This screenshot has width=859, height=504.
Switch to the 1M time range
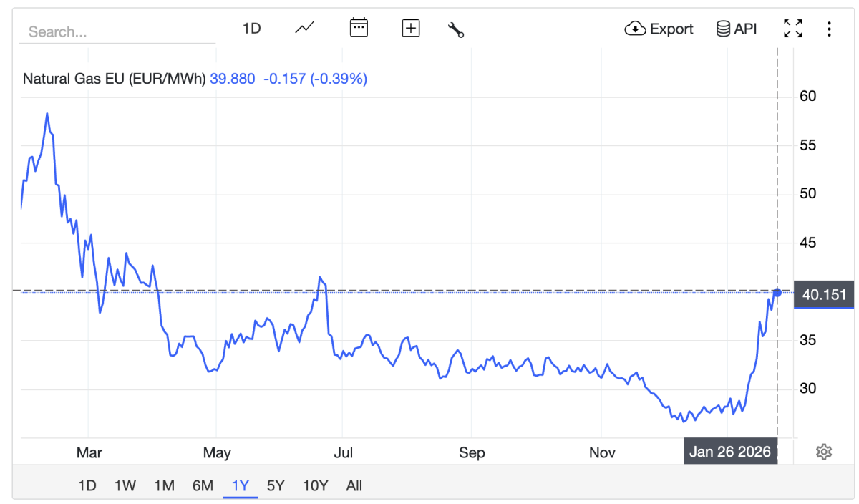point(164,485)
